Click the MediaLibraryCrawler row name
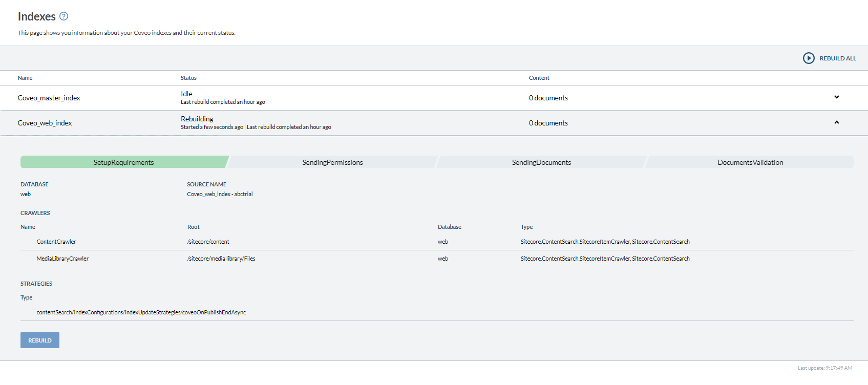 tap(62, 259)
